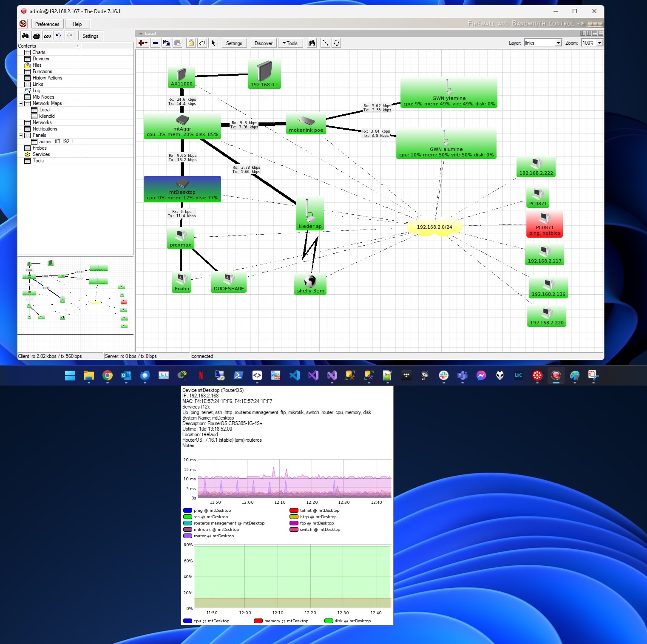
Task: Export the list using the CSV icon
Action: [47, 36]
